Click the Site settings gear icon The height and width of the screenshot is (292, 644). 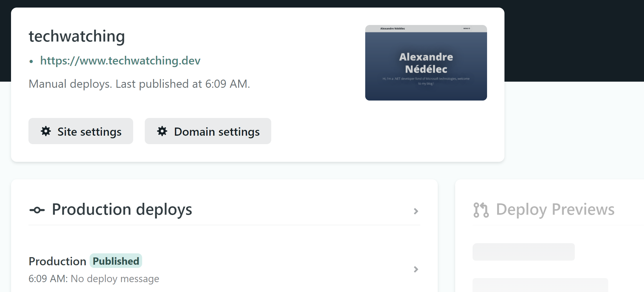[x=46, y=131]
